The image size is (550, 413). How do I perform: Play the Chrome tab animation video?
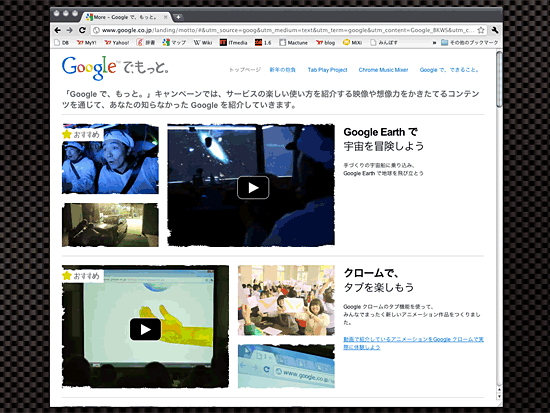(145, 329)
